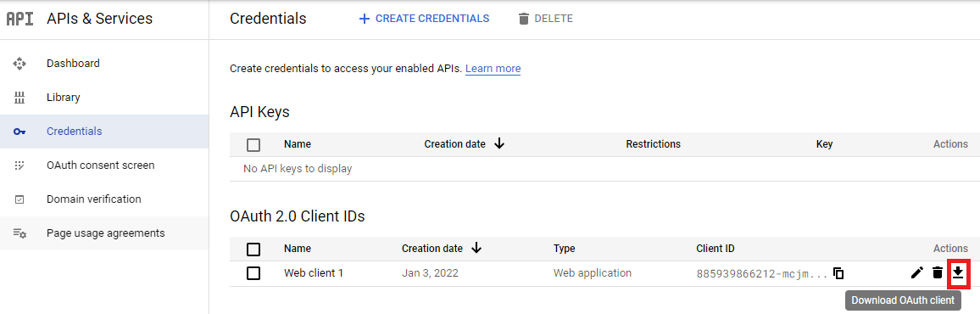Click Create Credentials button

[425, 19]
